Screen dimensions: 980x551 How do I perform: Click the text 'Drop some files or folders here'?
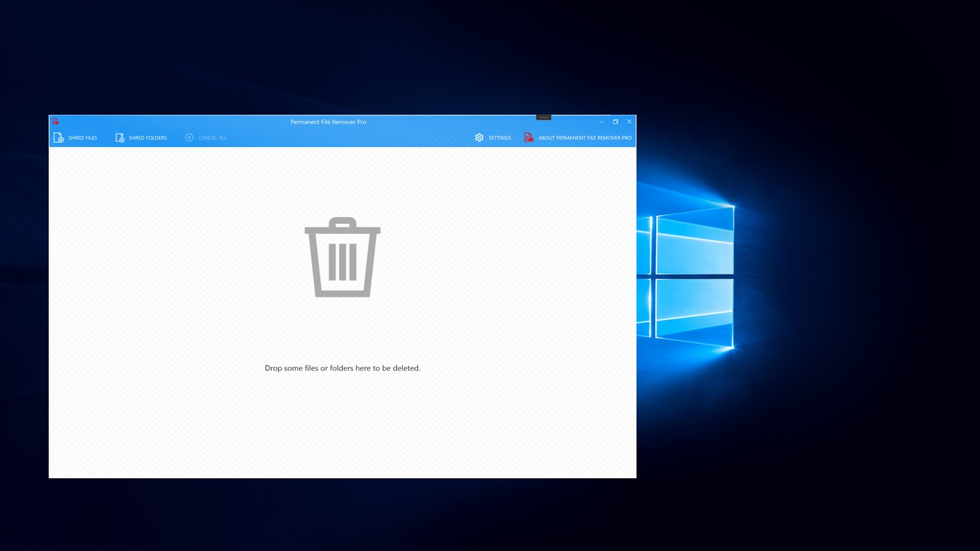[x=342, y=367]
